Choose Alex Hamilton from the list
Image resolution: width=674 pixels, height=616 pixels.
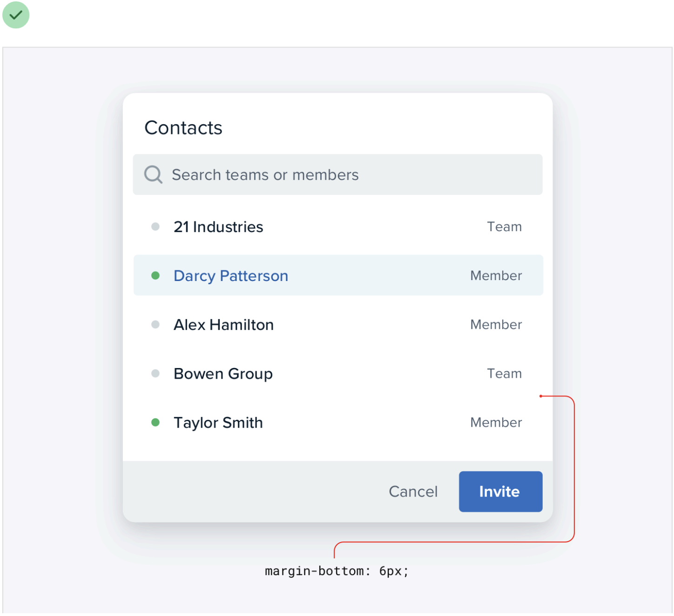point(223,325)
